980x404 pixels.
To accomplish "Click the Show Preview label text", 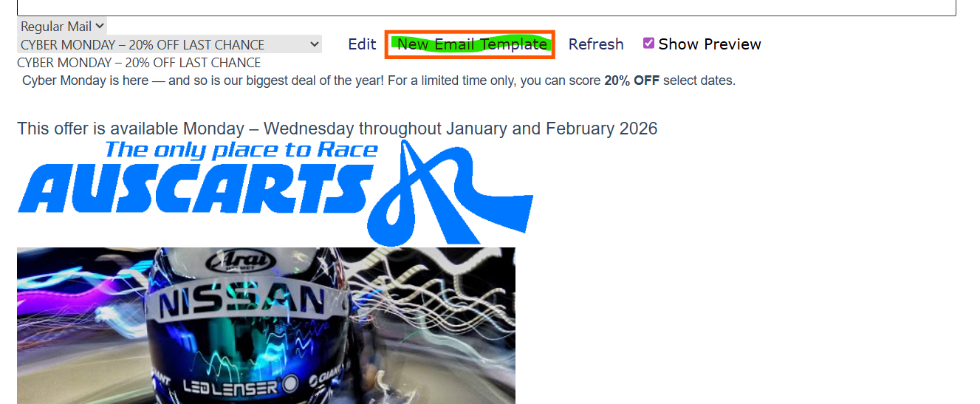I will [x=710, y=44].
